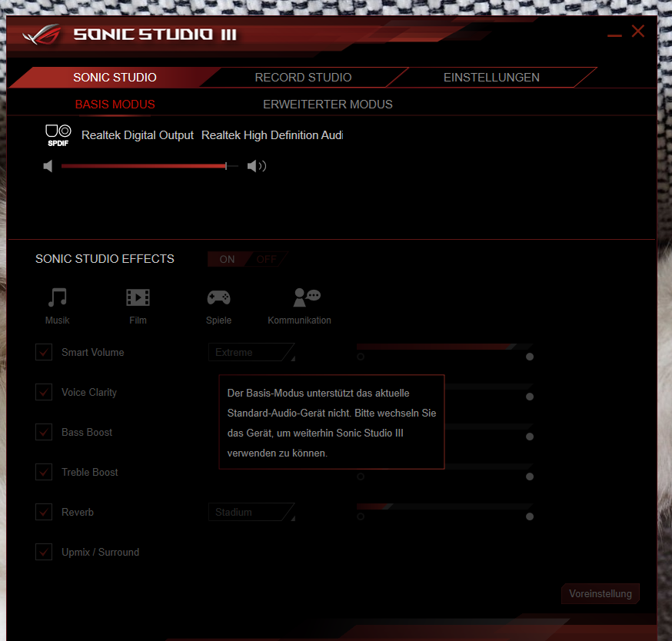This screenshot has width=672, height=641.
Task: Close the Sonic Studio III window
Action: [x=637, y=32]
